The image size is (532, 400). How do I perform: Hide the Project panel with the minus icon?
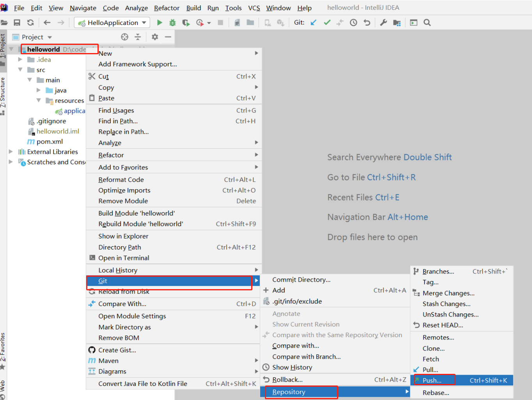click(168, 37)
